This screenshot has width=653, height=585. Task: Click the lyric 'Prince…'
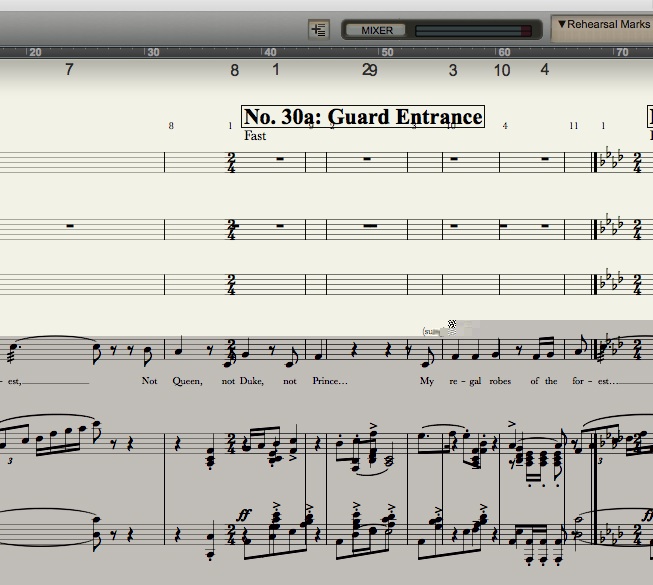tap(330, 381)
